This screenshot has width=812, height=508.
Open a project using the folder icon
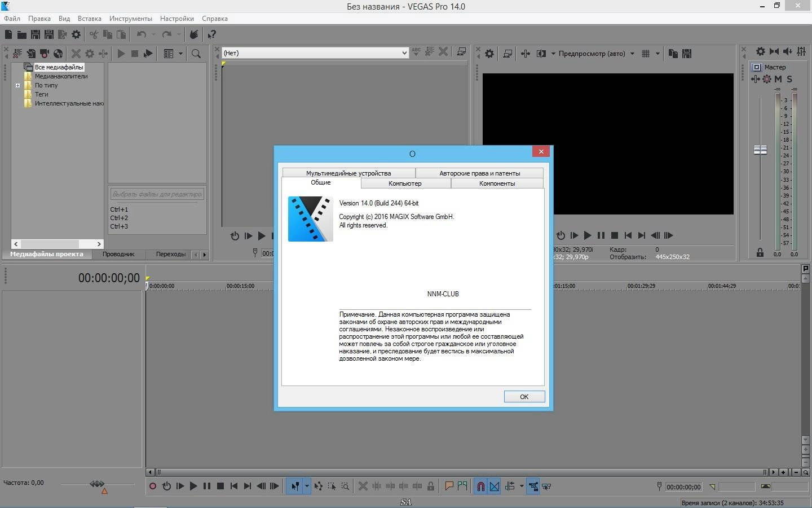[21, 34]
